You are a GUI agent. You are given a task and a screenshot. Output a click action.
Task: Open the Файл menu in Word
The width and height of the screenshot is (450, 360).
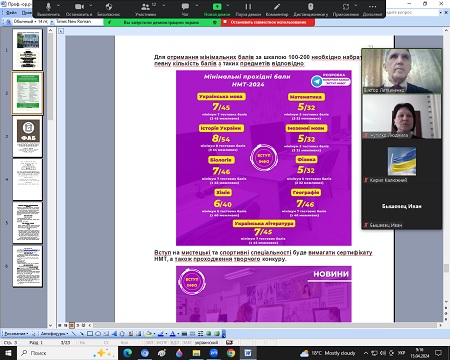[x=11, y=13]
